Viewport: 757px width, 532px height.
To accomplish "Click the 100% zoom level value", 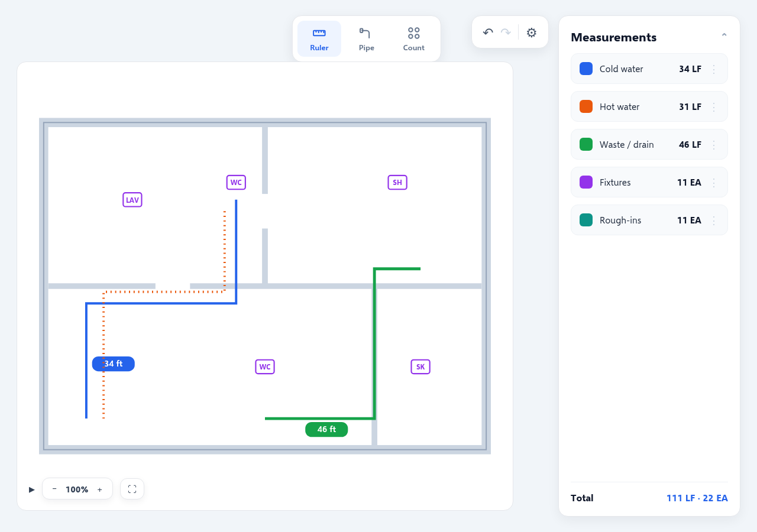I will (77, 489).
